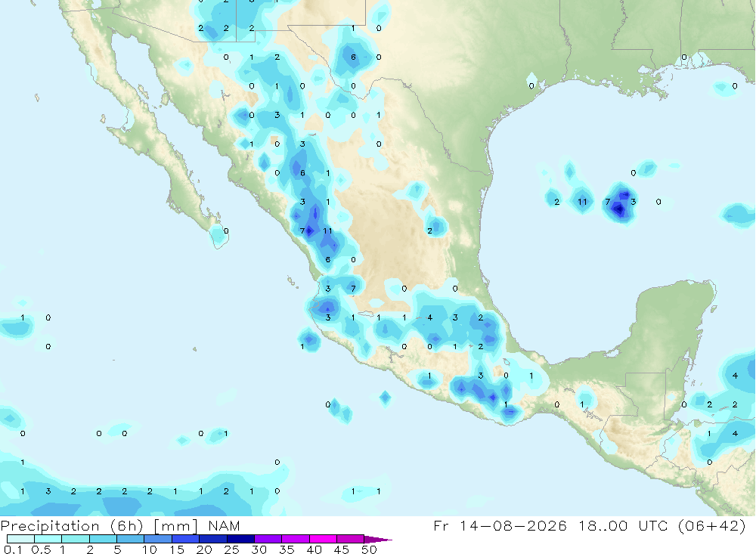
Task: Click the 'Fr 14-08-2026 18..00 UTC (06+42)' timestamp
Action: click(x=590, y=526)
